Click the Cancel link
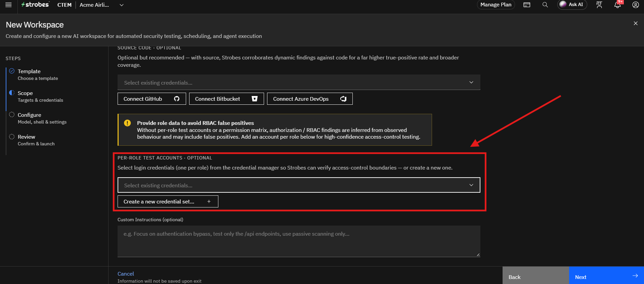644x284 pixels. pyautogui.click(x=126, y=274)
